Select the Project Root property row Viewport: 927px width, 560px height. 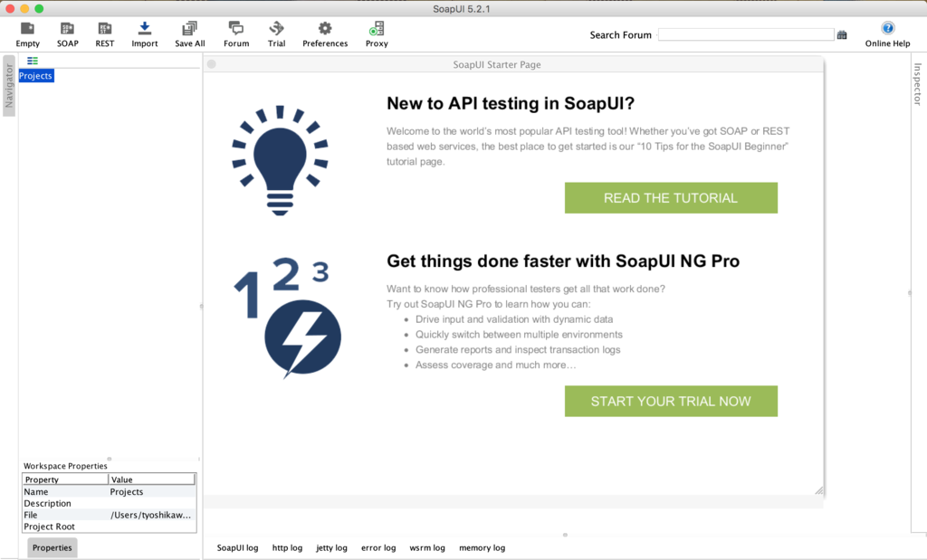(x=110, y=527)
